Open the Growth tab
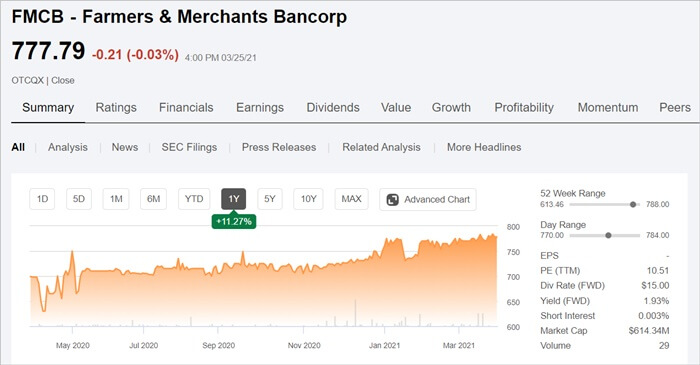The width and height of the screenshot is (700, 365). [x=451, y=108]
